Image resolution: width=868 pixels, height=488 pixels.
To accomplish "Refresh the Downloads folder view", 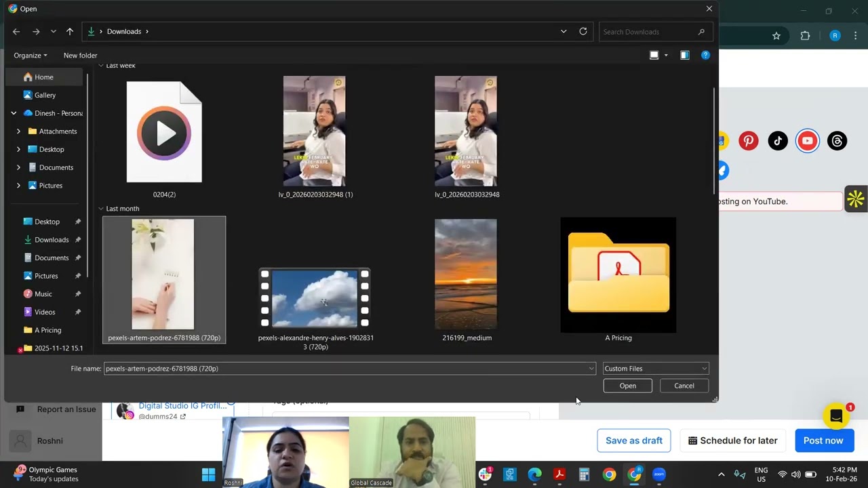I will click(583, 31).
